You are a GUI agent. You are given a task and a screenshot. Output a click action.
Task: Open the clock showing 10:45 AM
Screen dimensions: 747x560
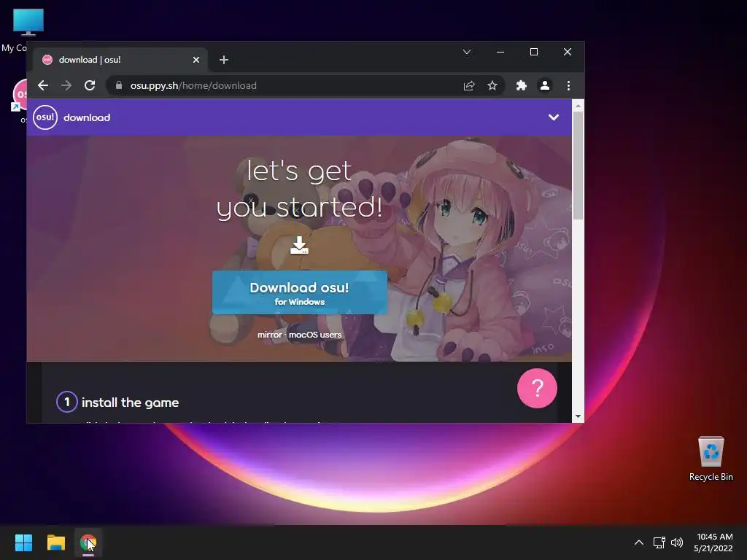coord(713,542)
